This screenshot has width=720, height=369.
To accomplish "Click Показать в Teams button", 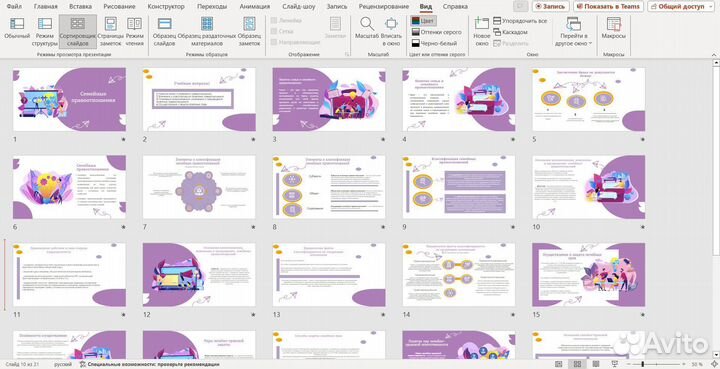I will (608, 6).
